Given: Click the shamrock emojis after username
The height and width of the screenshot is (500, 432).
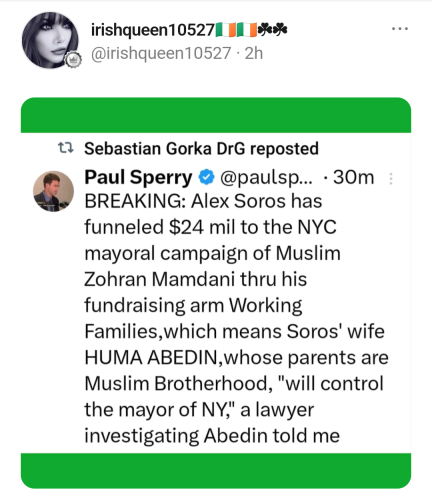Looking at the screenshot, I should (273, 29).
